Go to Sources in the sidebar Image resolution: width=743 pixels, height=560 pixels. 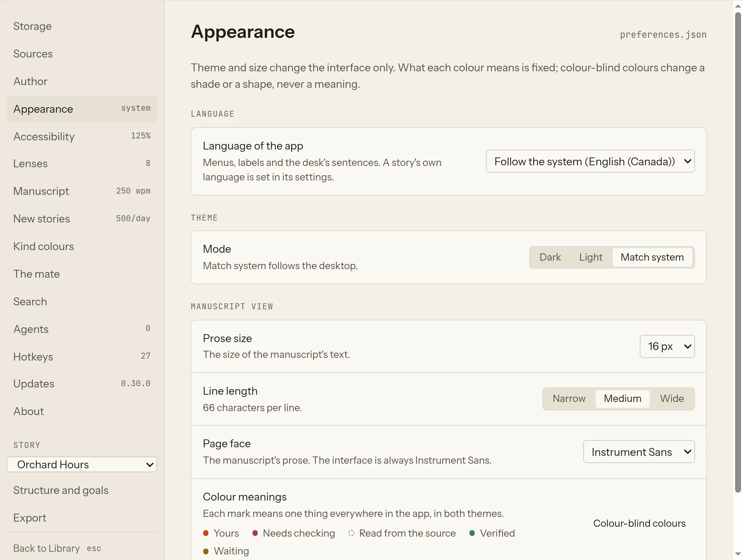pyautogui.click(x=82, y=54)
